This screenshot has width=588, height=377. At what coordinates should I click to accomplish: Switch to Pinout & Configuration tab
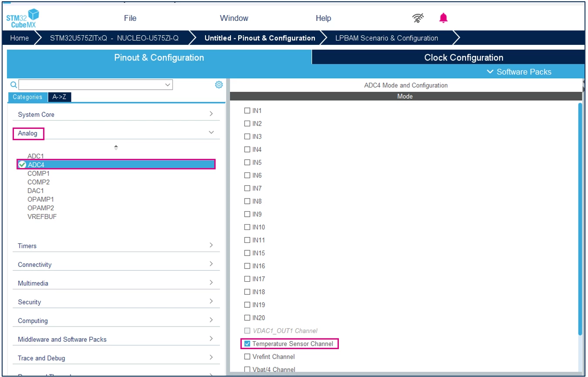159,57
